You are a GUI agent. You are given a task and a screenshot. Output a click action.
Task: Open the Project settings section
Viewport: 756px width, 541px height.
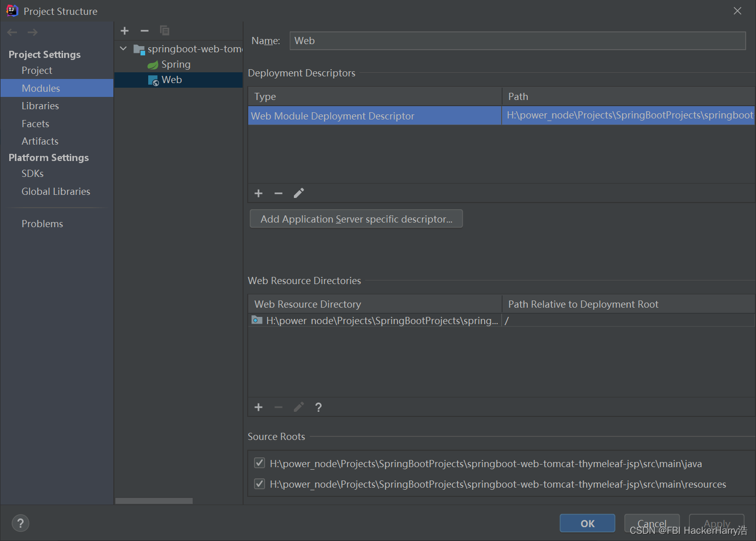(37, 70)
